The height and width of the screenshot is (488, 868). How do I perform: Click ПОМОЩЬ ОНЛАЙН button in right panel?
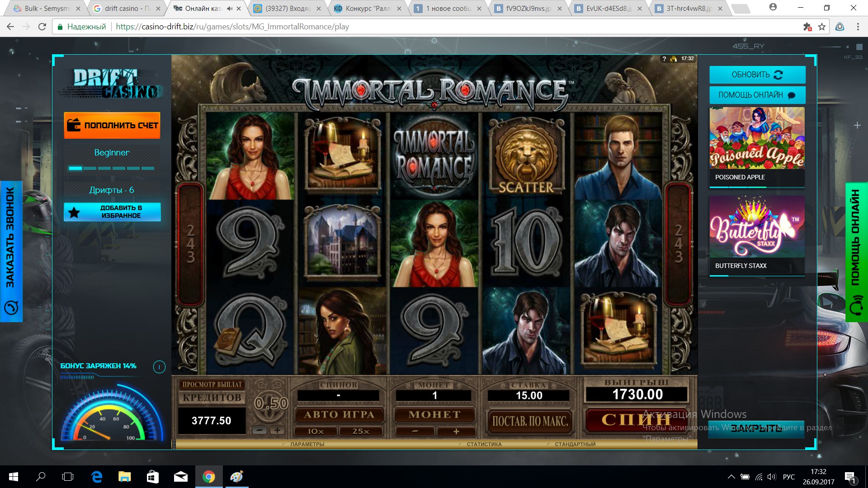coord(757,95)
